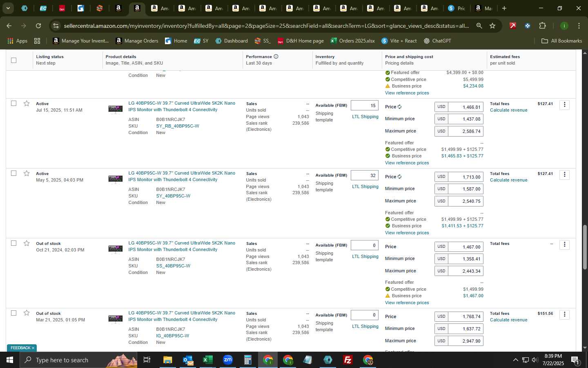Open actions menu for IG_40BP95C-W listing
Viewport: 588px width, 368px height.
[x=565, y=314]
